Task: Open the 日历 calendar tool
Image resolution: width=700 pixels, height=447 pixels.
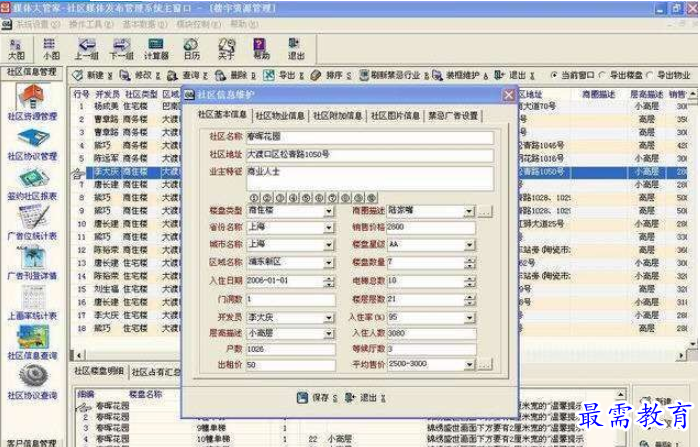Action: point(192,49)
